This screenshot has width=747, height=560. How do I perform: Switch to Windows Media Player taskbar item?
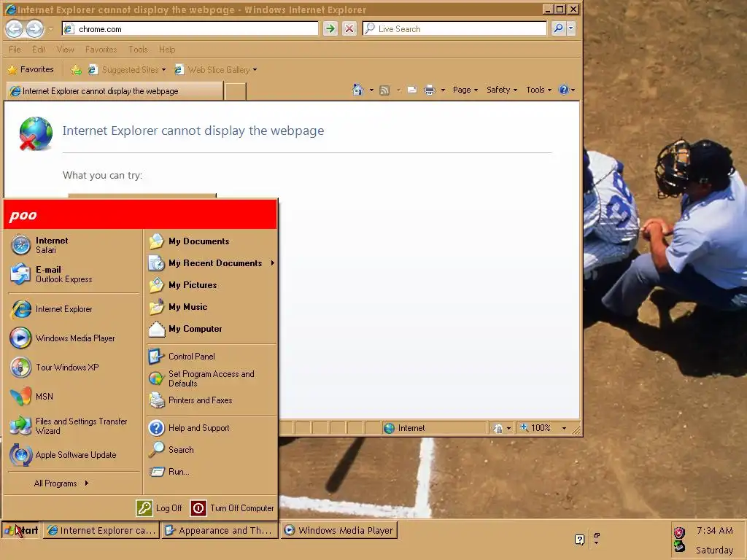click(338, 531)
